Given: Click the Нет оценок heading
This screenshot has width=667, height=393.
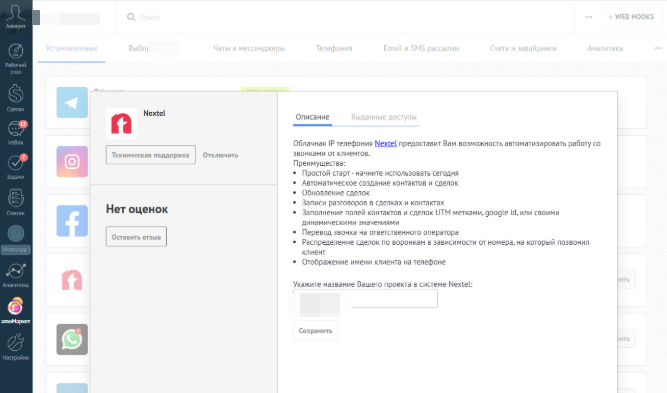Looking at the screenshot, I should [137, 209].
